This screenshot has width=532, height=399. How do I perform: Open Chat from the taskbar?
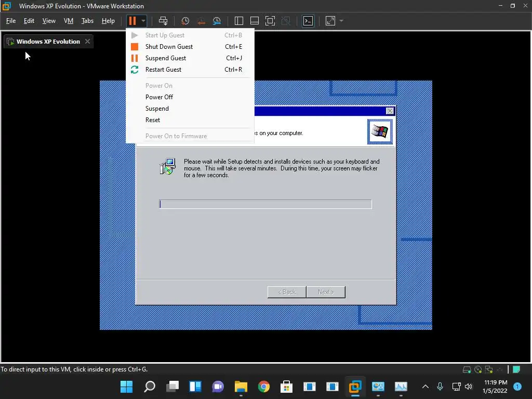pos(218,387)
